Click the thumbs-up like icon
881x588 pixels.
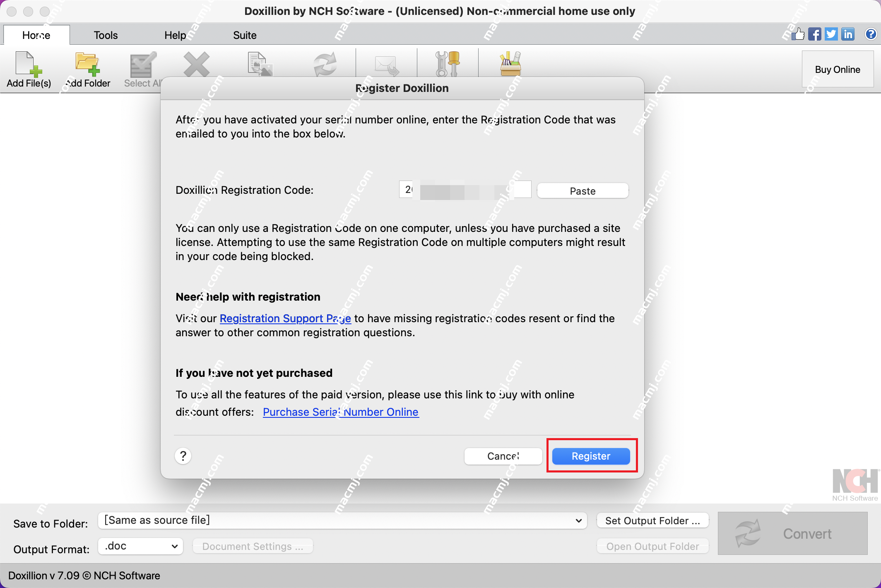click(x=798, y=34)
